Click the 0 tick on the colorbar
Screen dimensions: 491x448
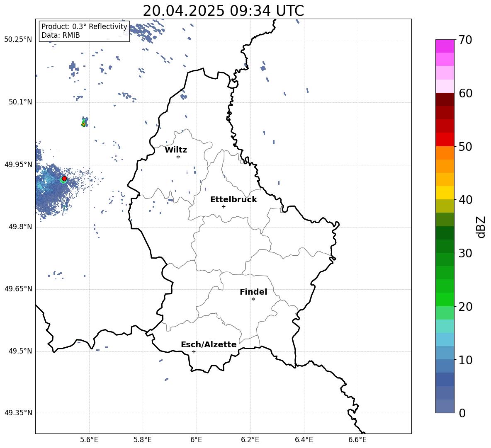(462, 413)
